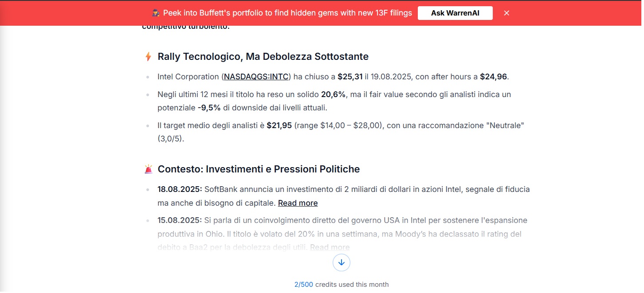Screen dimensions: 644x293
Task: Click the lightning bolt icon beside Rally Tecnologico
Action: click(149, 57)
